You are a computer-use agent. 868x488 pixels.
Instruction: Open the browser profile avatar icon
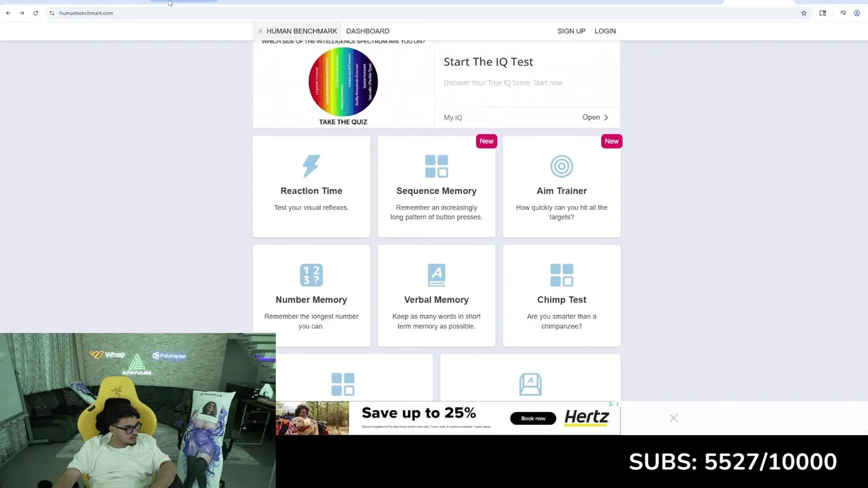[x=856, y=13]
